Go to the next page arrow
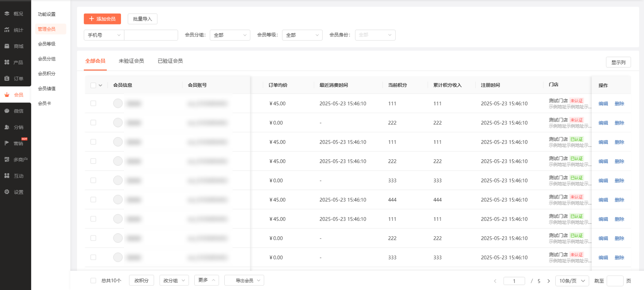Image resolution: width=644 pixels, height=290 pixels. (549, 281)
